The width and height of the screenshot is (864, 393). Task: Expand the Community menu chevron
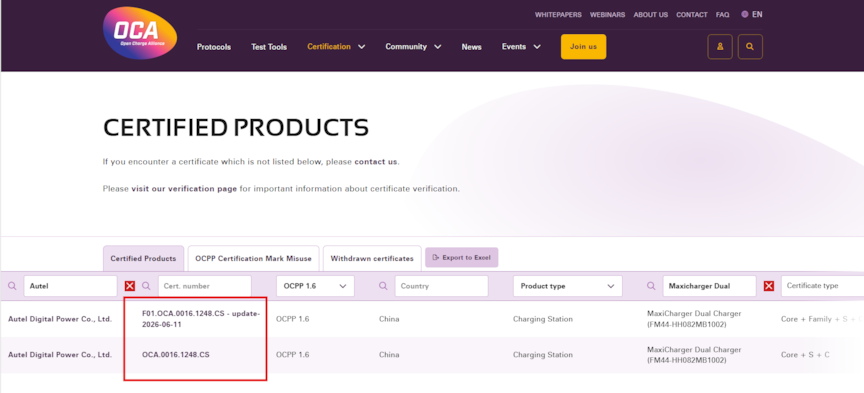438,47
